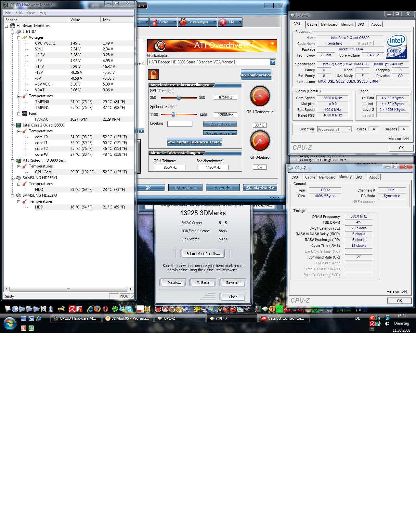Screen dimensions: 416x532
Task: Click the space shuttle icon in desktop toolbar
Action: (x=51, y=309)
